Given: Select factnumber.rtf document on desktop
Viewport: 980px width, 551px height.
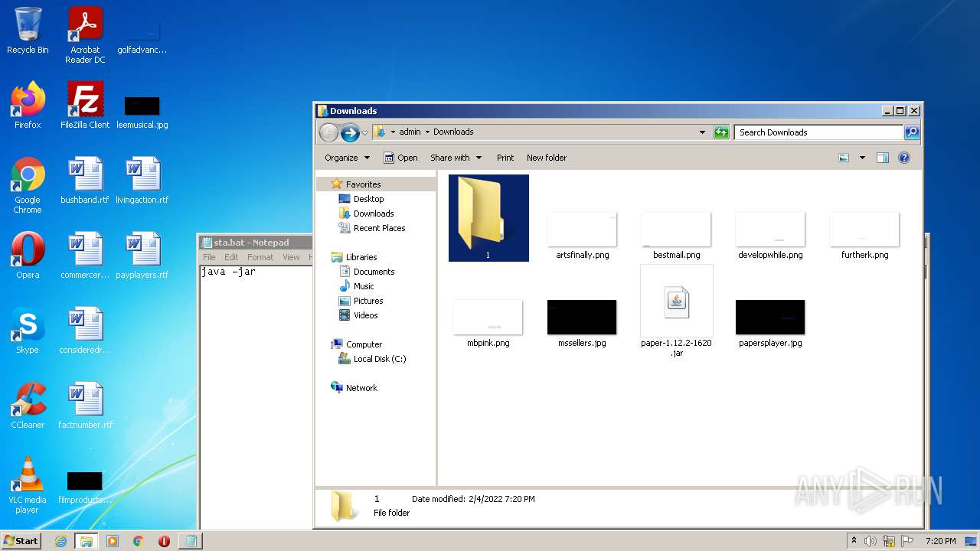Looking at the screenshot, I should [x=85, y=406].
